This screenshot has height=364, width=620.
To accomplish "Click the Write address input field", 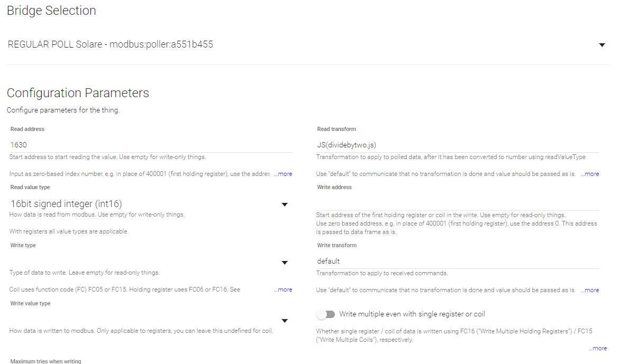I will [x=458, y=203].
